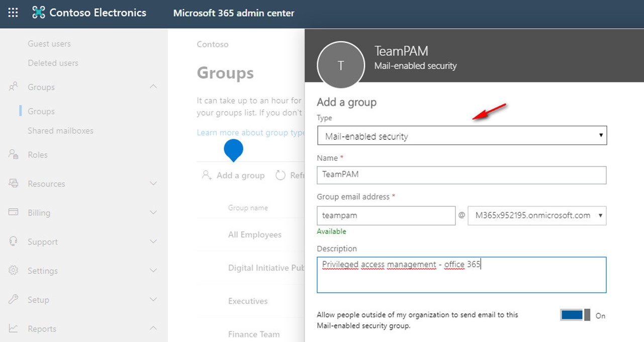Select the Executives group row
644x342 pixels.
click(x=248, y=301)
